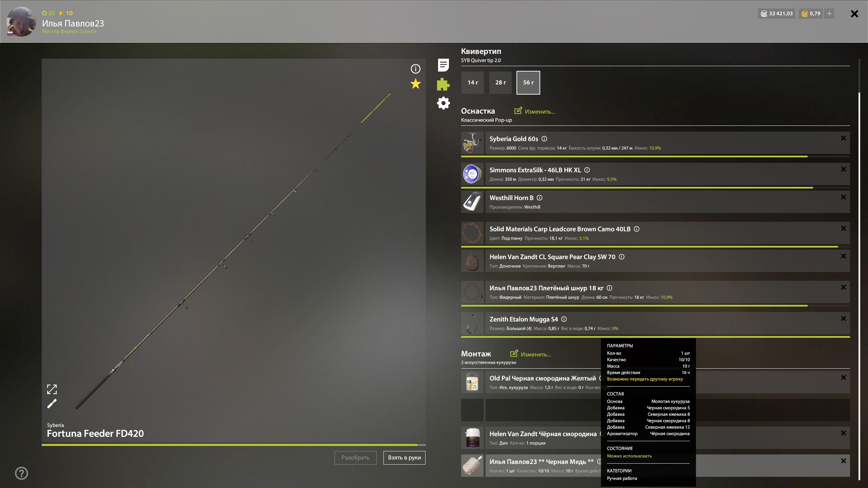Click the Syberia Gold 60s reel thumbnail

[x=472, y=143]
